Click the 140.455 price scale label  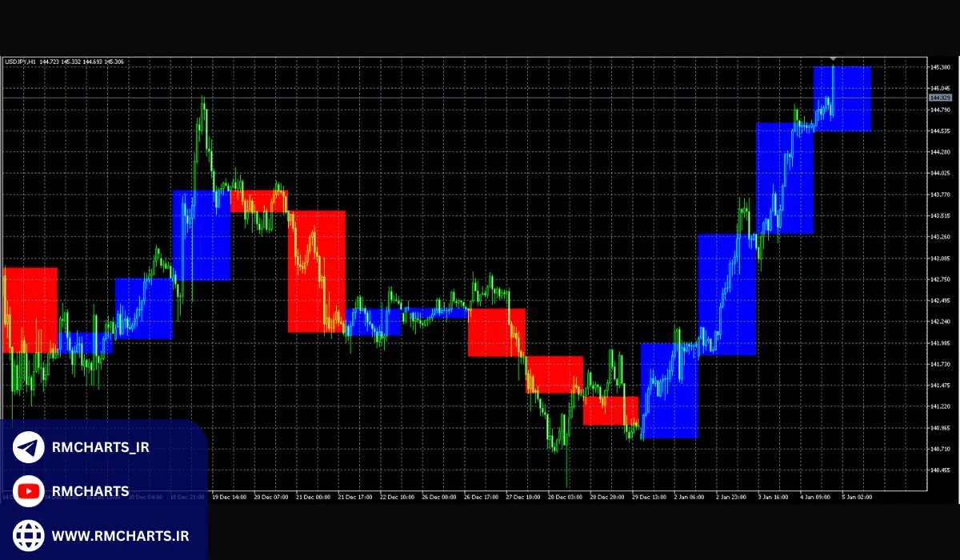tap(940, 470)
